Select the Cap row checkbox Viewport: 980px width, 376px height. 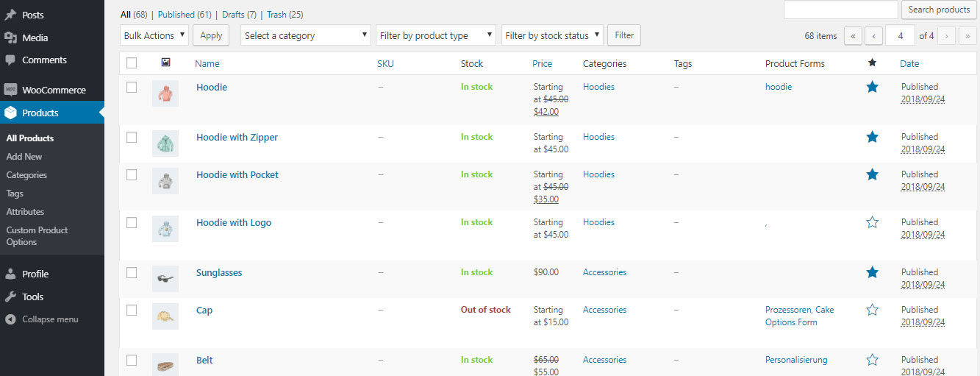tap(132, 310)
